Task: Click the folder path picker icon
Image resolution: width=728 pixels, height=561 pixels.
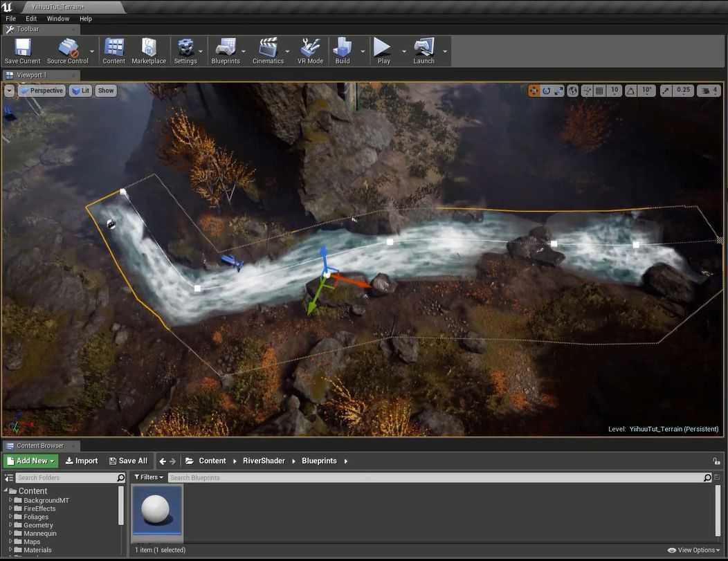Action: click(190, 461)
